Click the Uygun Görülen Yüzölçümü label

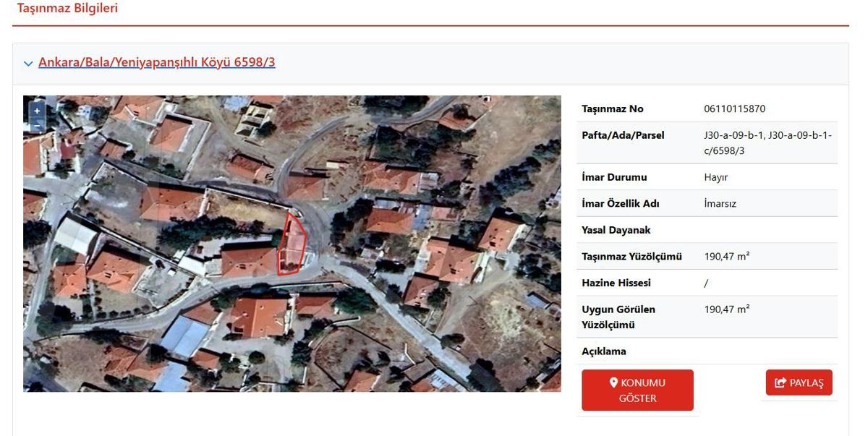point(618,317)
